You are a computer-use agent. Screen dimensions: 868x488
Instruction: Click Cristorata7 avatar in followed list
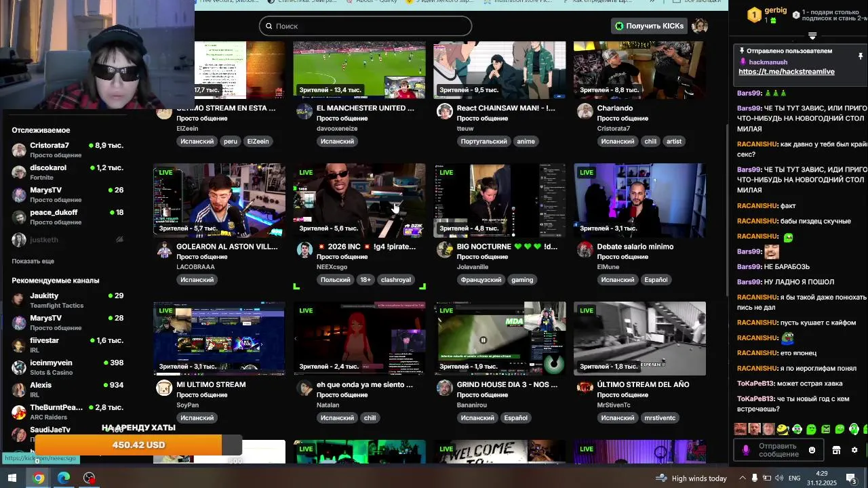pyautogui.click(x=19, y=150)
